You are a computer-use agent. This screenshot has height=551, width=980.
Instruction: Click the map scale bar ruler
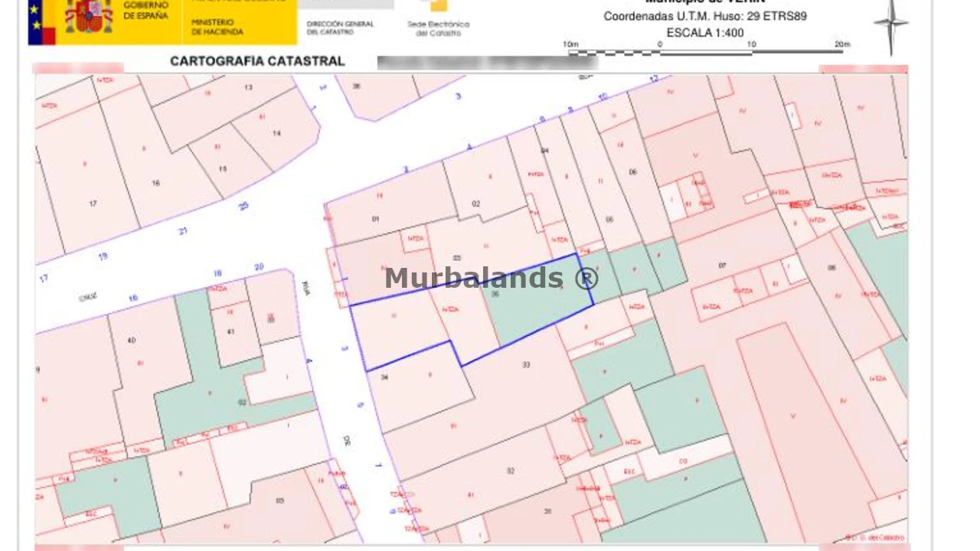point(704,53)
